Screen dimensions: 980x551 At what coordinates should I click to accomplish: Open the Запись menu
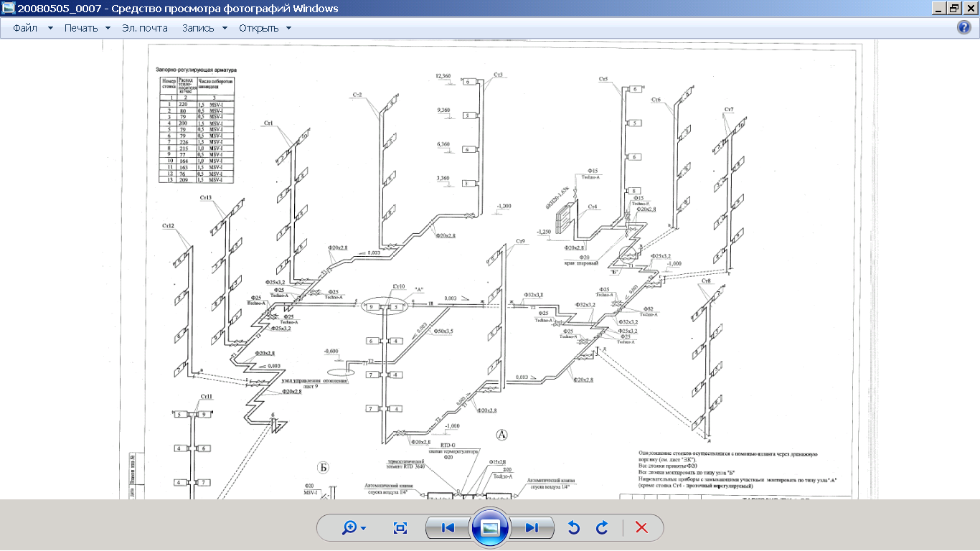pyautogui.click(x=197, y=28)
